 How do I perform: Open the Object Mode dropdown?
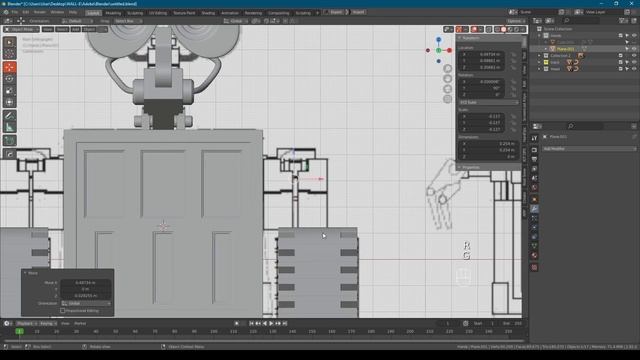tap(22, 29)
